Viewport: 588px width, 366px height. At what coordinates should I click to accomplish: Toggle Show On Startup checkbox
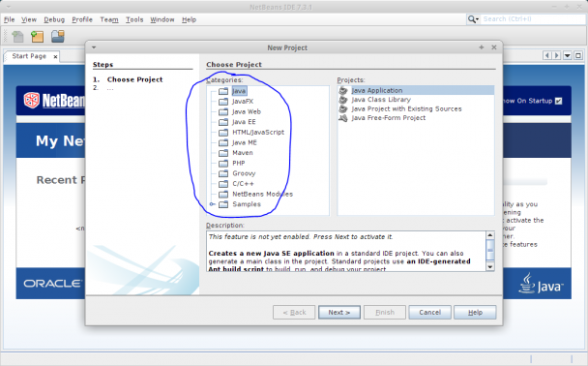558,101
